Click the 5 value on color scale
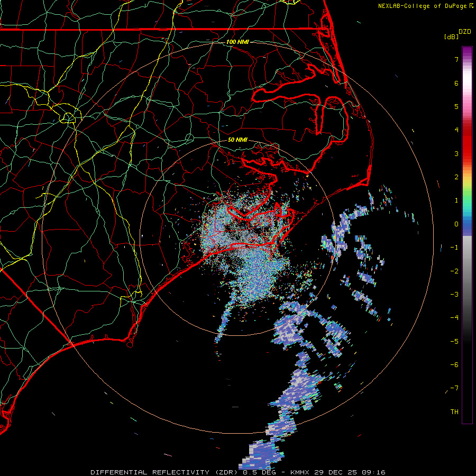The image size is (476, 476). pyautogui.click(x=456, y=106)
